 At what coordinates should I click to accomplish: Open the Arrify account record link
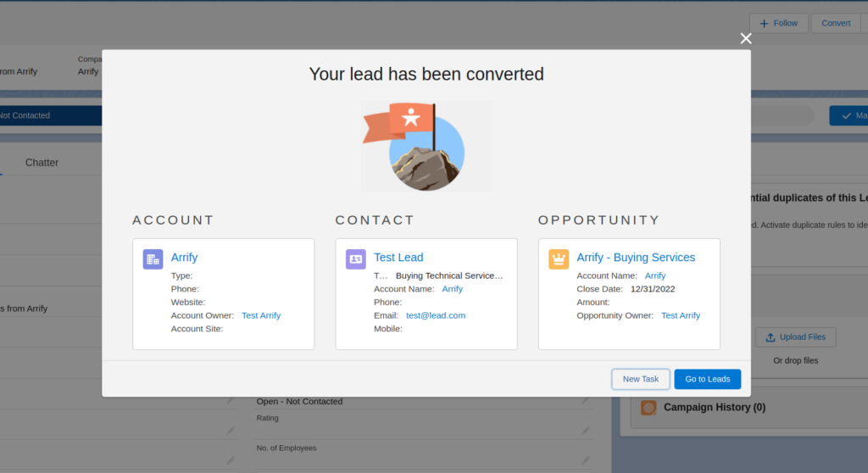[x=184, y=257]
